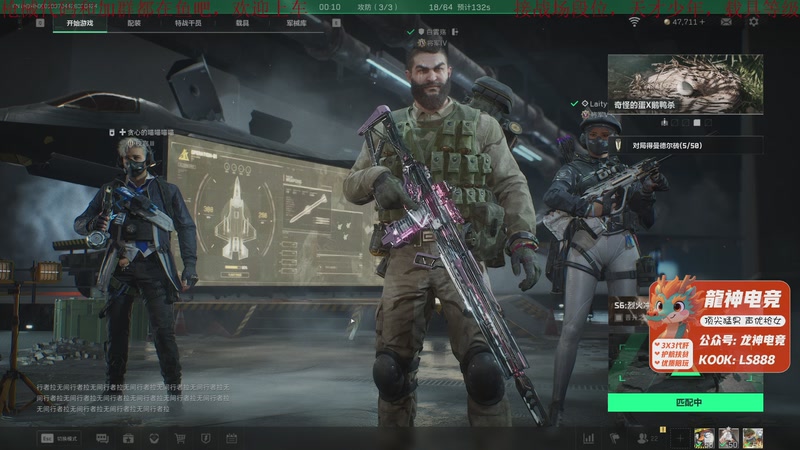Select the first banner page indicator icon
This screenshot has height=450, width=800.
click(x=664, y=122)
